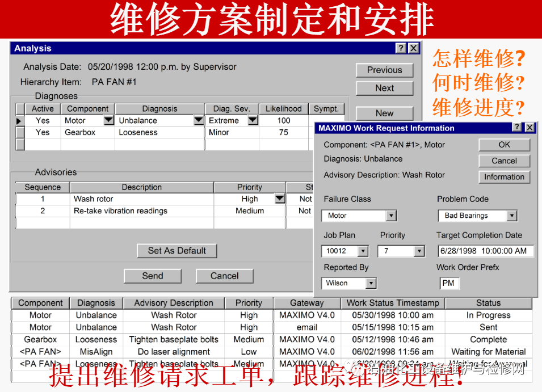Click Set As Default button
The width and height of the screenshot is (542, 392).
click(177, 251)
